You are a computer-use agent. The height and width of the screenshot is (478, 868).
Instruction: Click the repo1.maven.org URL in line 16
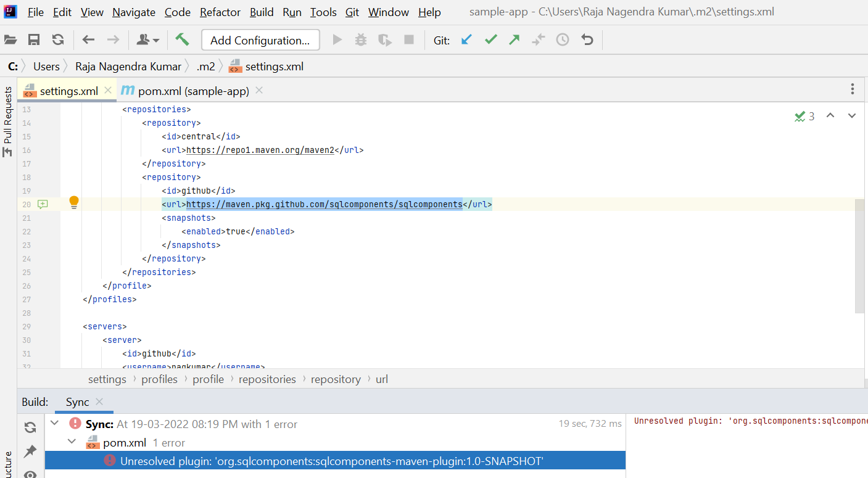(260, 150)
